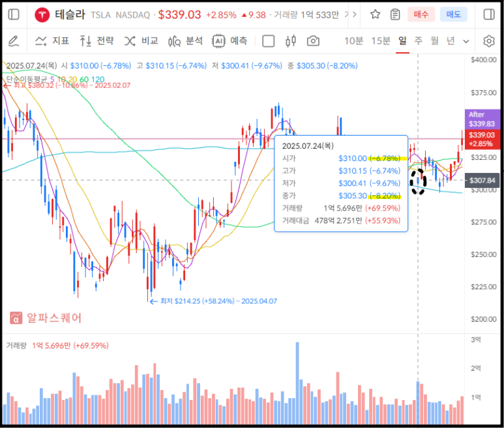Open the memo clipboard icon
Viewport: 504px width, 428px height.
pos(395,14)
